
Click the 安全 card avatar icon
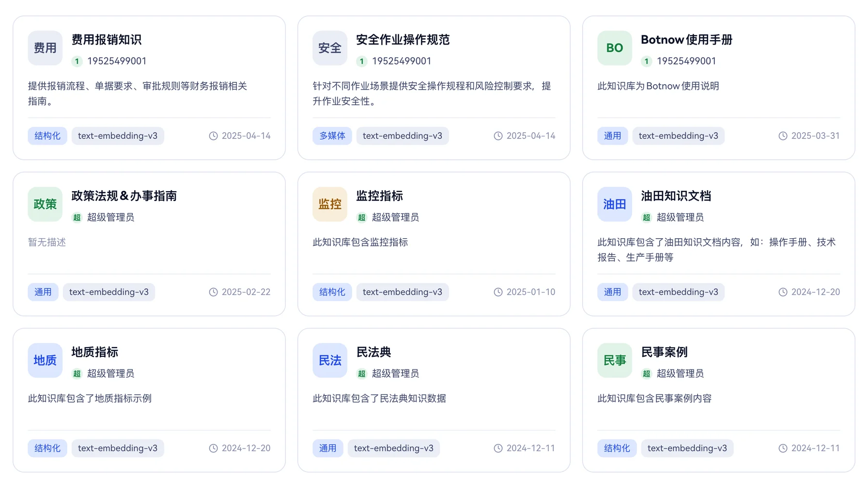(330, 48)
